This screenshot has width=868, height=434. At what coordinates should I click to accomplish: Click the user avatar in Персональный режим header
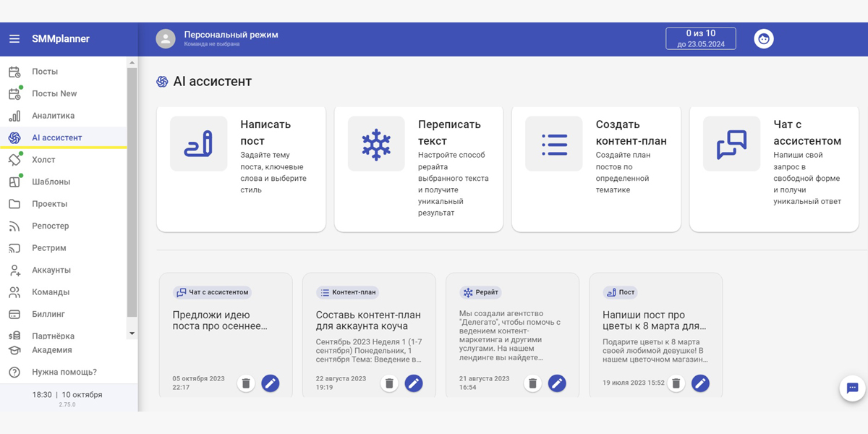(x=166, y=39)
